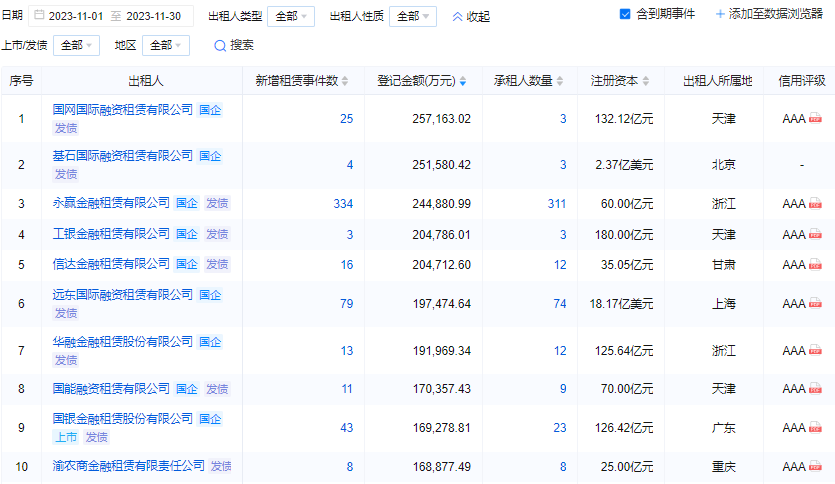The height and width of the screenshot is (484, 835).
Task: Click the start date 2023-11-01 field
Action: pyautogui.click(x=76, y=17)
